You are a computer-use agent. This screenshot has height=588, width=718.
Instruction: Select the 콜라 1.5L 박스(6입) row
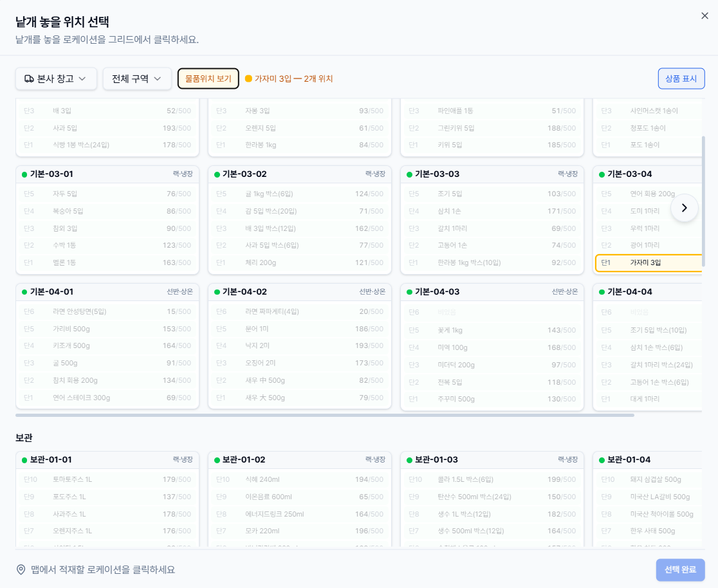(x=492, y=480)
